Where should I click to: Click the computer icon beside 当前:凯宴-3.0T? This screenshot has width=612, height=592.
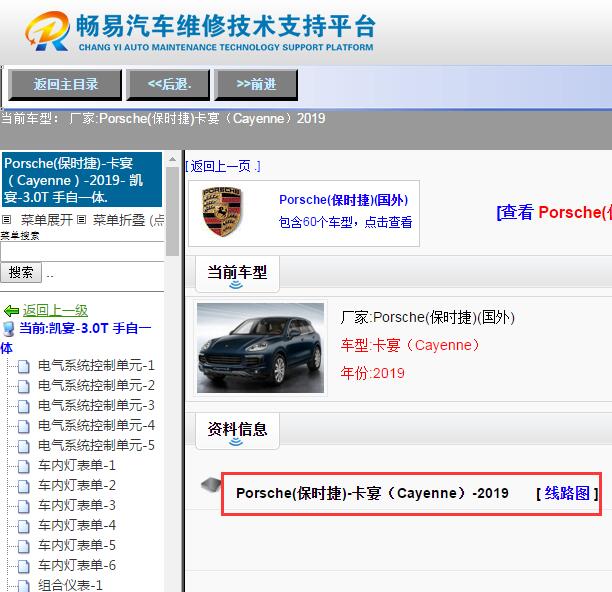coord(8,329)
